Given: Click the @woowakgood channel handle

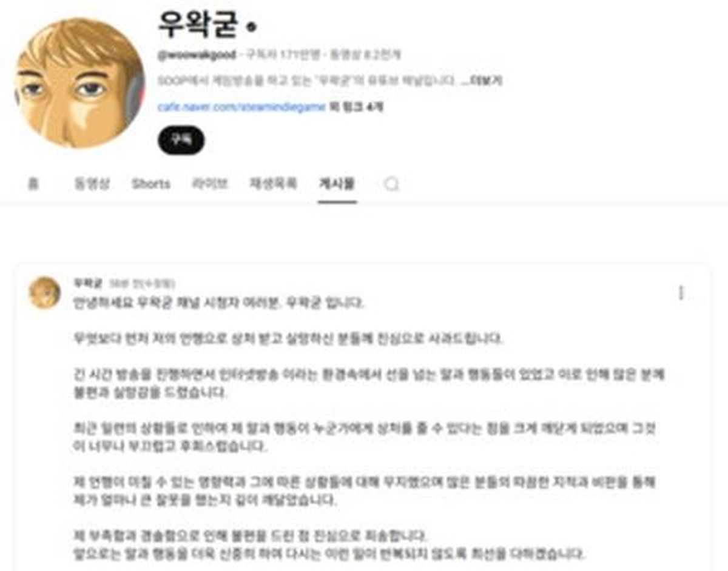Looking at the screenshot, I should [x=197, y=55].
